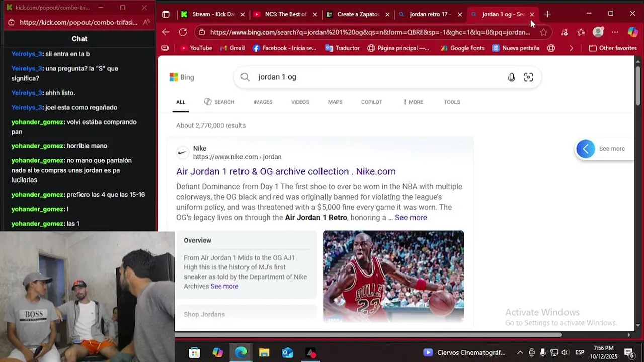Open Edge settings and more menu
The image size is (644, 362).
(615, 32)
